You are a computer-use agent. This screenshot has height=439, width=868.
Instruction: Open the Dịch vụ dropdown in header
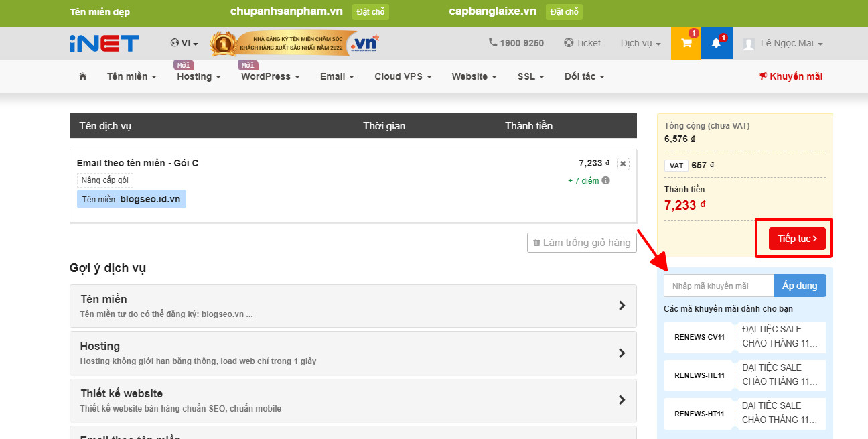coord(640,43)
